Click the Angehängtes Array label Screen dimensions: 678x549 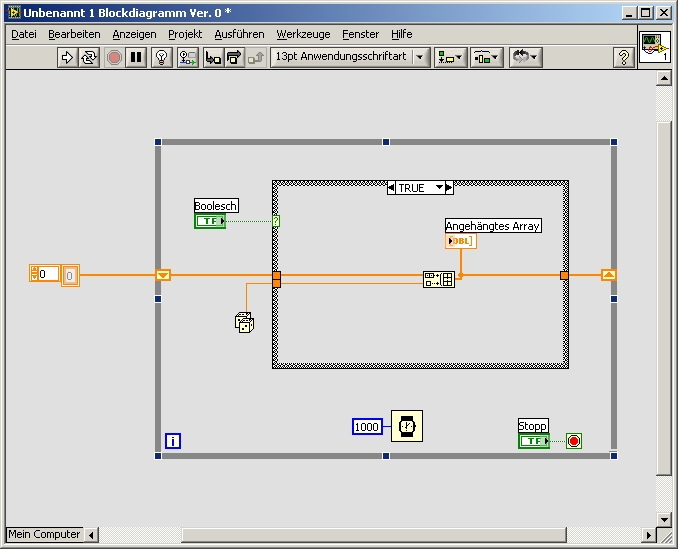click(x=493, y=226)
